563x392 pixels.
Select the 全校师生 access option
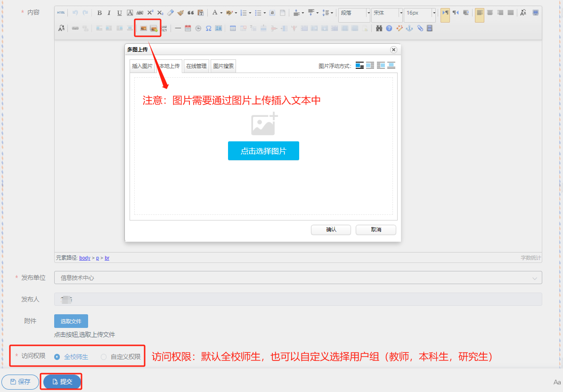(x=57, y=357)
